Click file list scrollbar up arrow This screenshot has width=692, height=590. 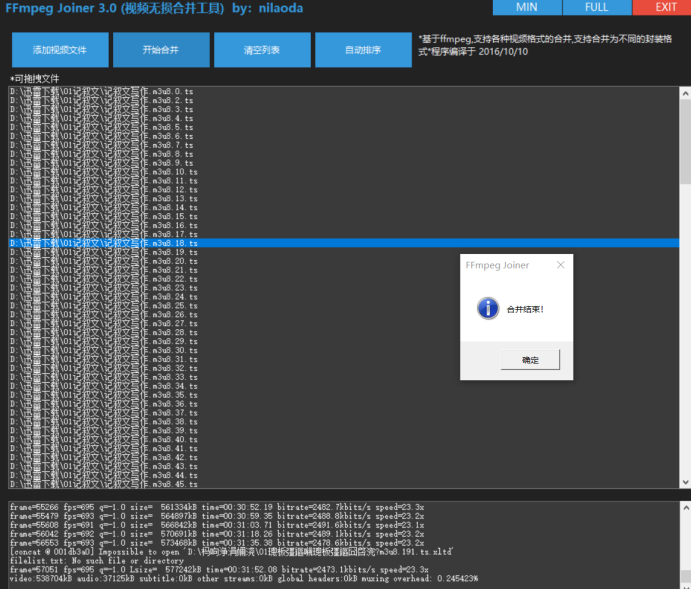click(685, 93)
